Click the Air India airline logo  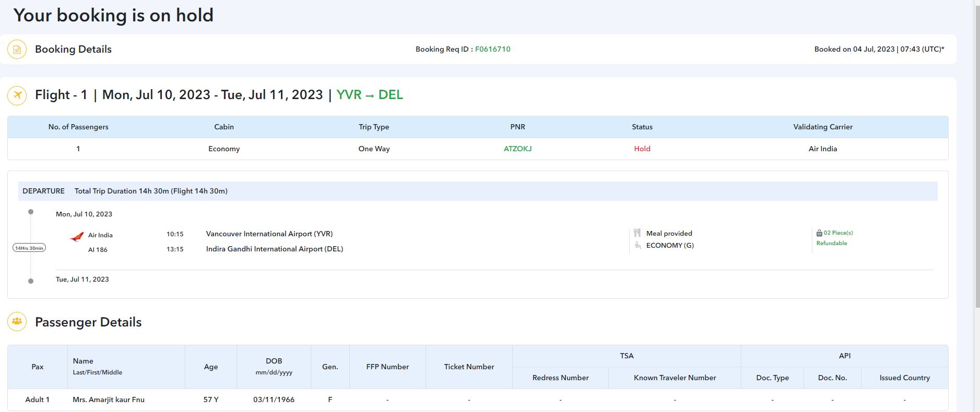(x=77, y=237)
